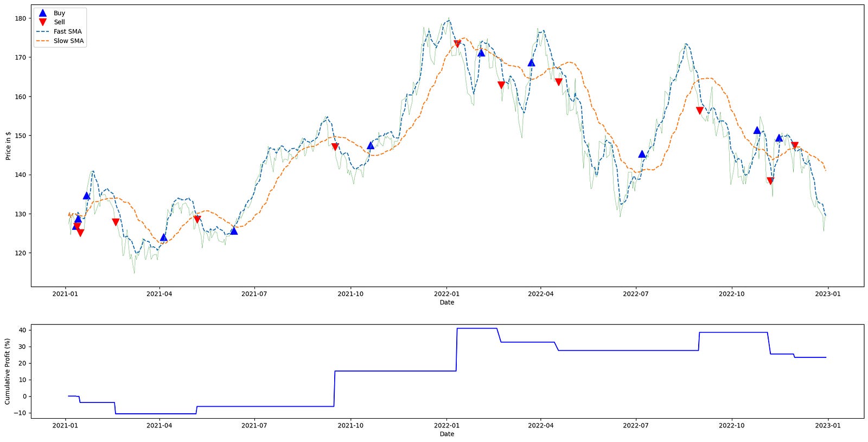Click the 40 tick on the profit axis
The image size is (868, 442).
point(22,330)
